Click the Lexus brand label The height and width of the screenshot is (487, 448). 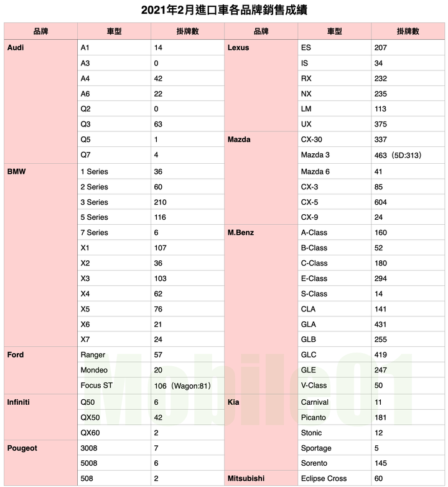tap(238, 48)
